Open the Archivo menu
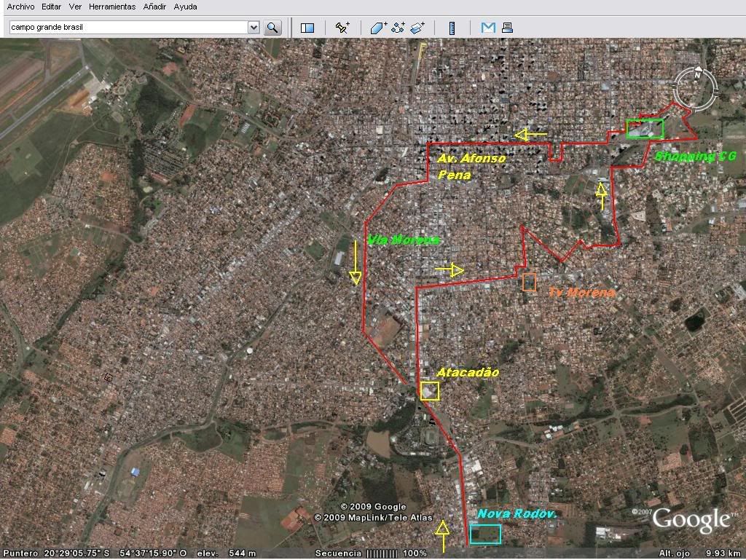Screen dimensions: 746x560 (20, 7)
